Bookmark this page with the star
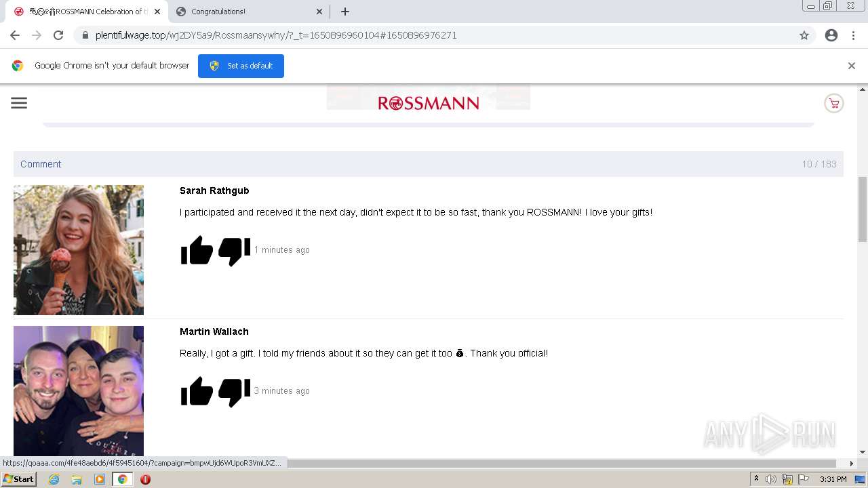Screen dimensions: 868x488 pos(804,35)
